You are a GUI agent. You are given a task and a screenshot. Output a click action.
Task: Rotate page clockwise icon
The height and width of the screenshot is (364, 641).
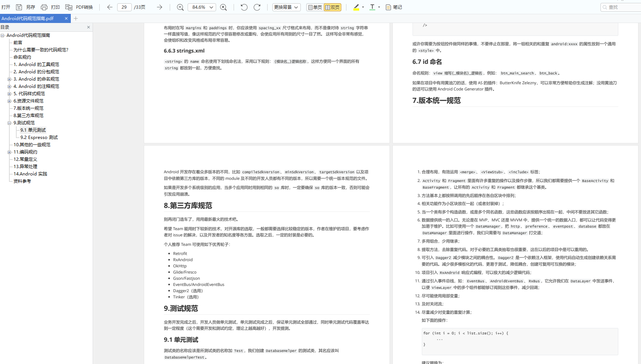point(257,7)
